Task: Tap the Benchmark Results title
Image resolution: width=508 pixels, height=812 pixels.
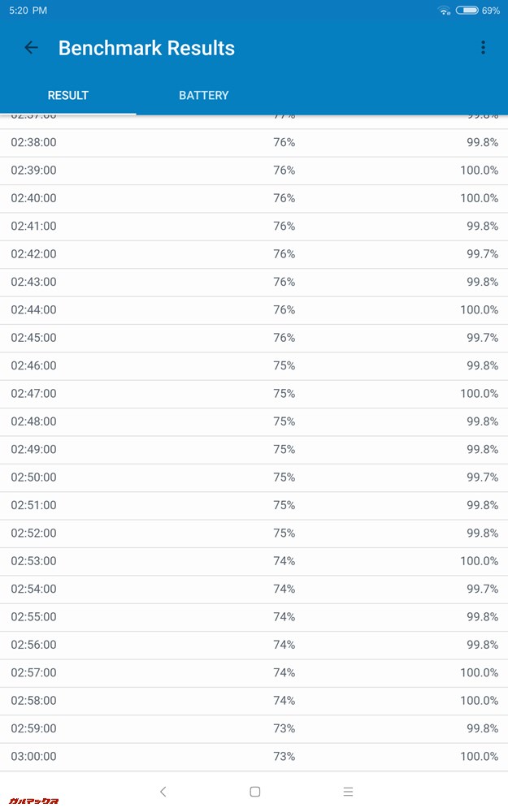Action: coord(146,48)
